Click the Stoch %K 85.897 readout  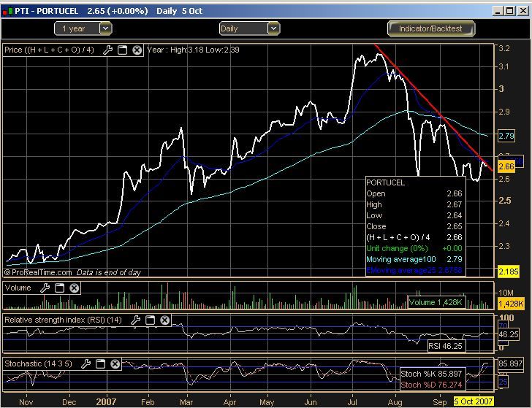click(x=431, y=374)
